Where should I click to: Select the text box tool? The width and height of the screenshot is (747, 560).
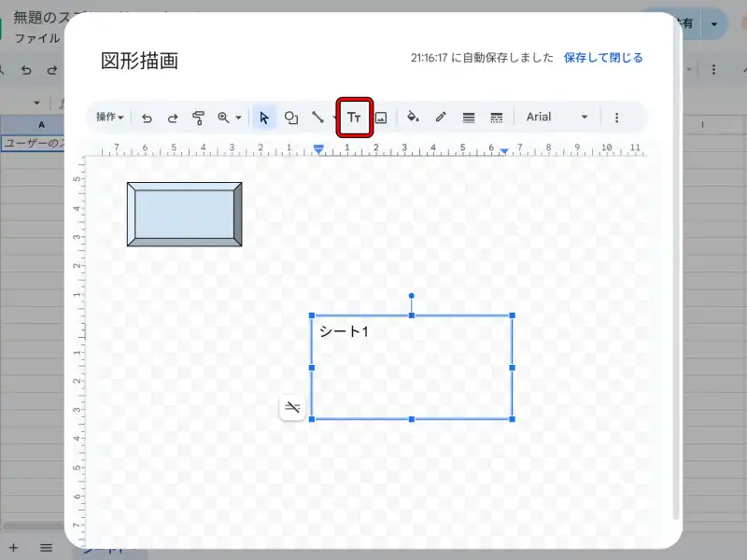tap(354, 118)
